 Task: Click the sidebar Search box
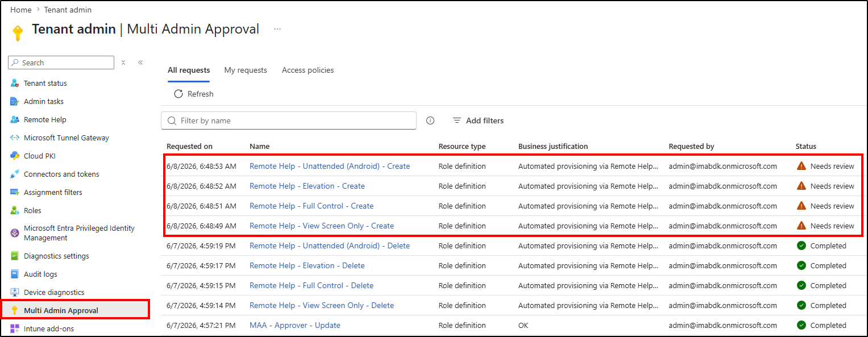pos(61,63)
